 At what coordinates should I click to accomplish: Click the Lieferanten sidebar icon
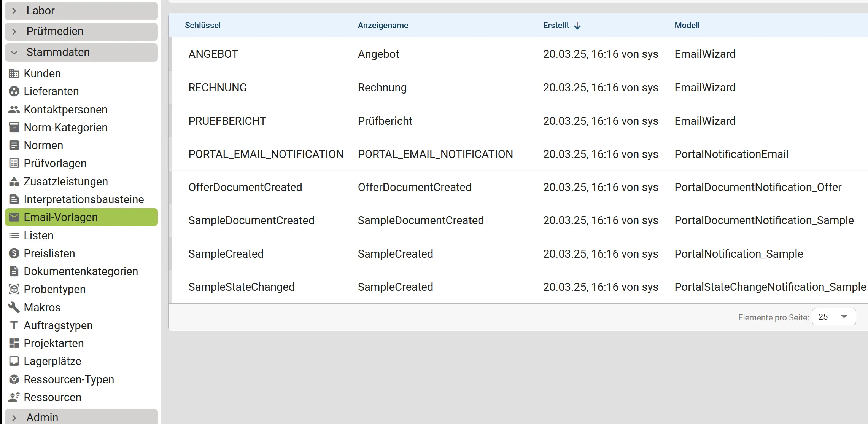coord(14,91)
